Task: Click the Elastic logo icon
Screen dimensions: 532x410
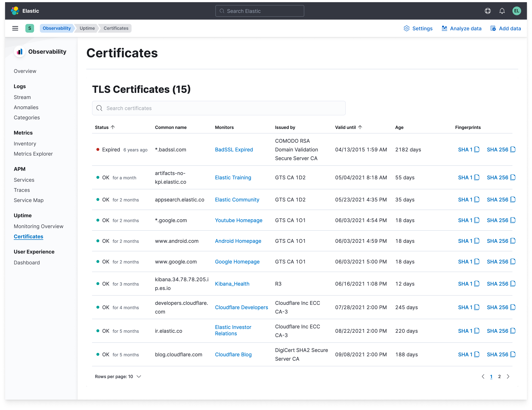Action: (x=15, y=11)
